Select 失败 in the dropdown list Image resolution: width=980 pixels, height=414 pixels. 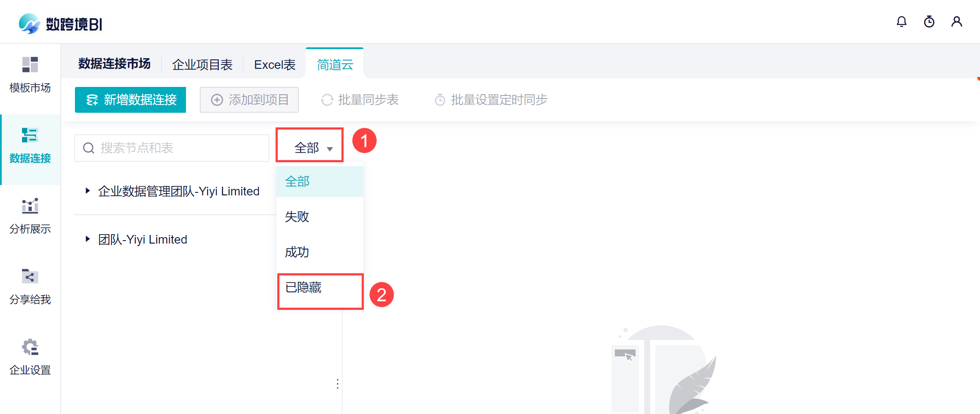pos(297,216)
